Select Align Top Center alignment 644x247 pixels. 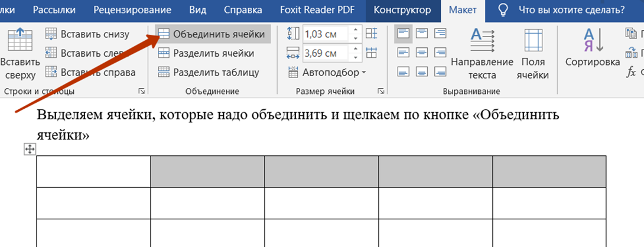[422, 34]
